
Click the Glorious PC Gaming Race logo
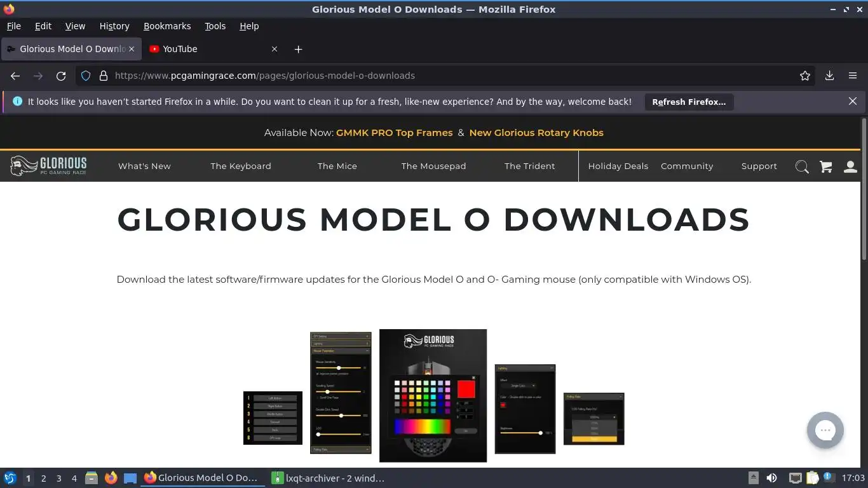click(x=48, y=166)
